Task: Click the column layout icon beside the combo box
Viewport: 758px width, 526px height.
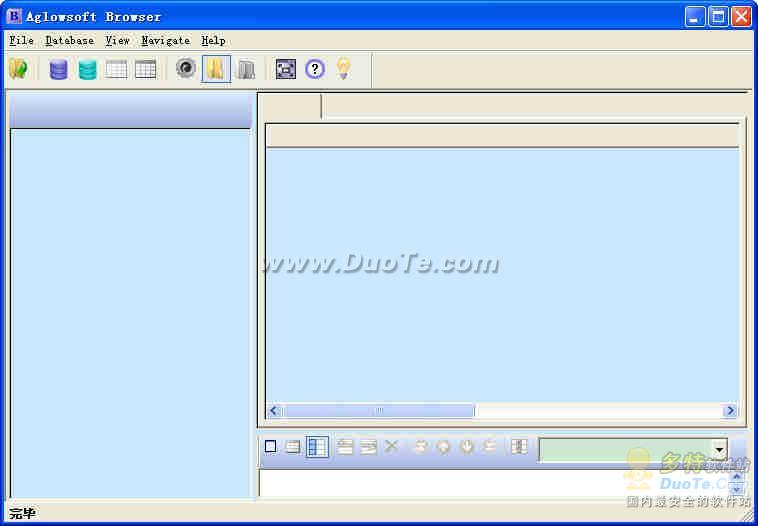Action: (519, 447)
